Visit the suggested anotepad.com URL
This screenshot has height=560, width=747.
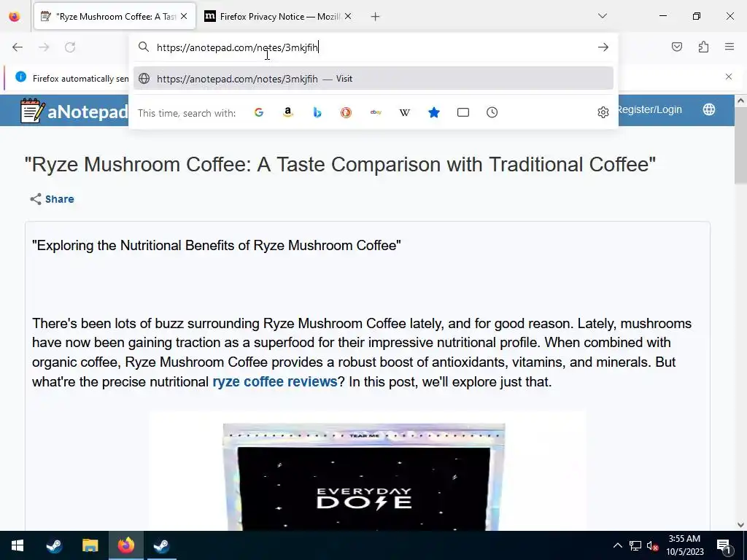[373, 79]
